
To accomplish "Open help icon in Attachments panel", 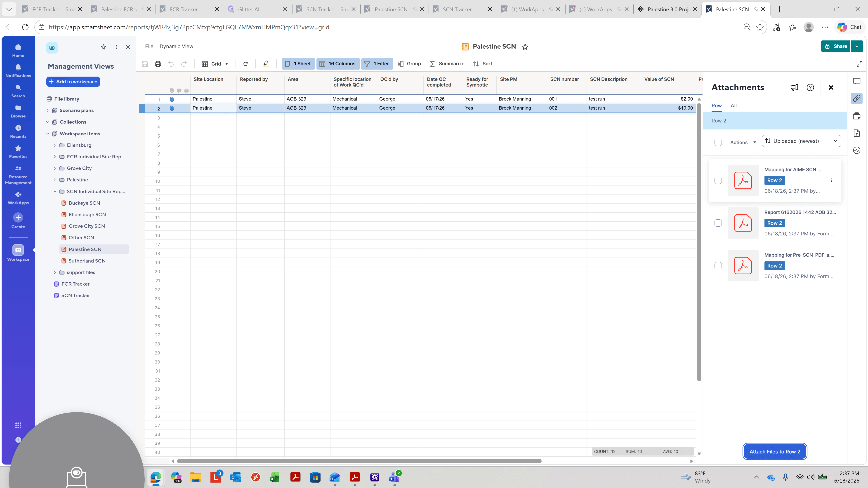I will click(x=810, y=88).
